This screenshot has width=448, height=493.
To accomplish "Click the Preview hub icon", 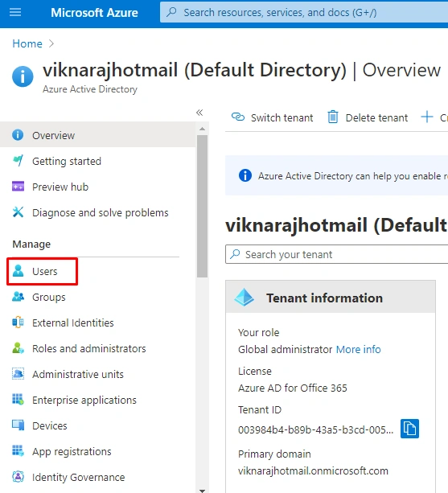I will click(18, 186).
